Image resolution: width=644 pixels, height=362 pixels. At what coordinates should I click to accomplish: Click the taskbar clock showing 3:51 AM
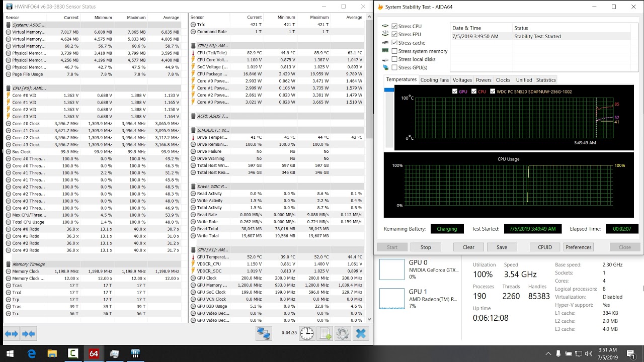(607, 354)
